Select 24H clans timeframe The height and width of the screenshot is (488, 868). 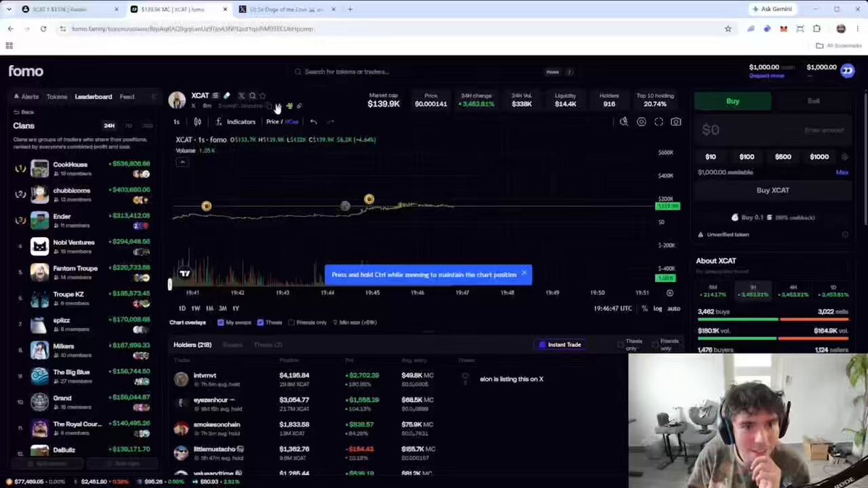click(x=109, y=126)
